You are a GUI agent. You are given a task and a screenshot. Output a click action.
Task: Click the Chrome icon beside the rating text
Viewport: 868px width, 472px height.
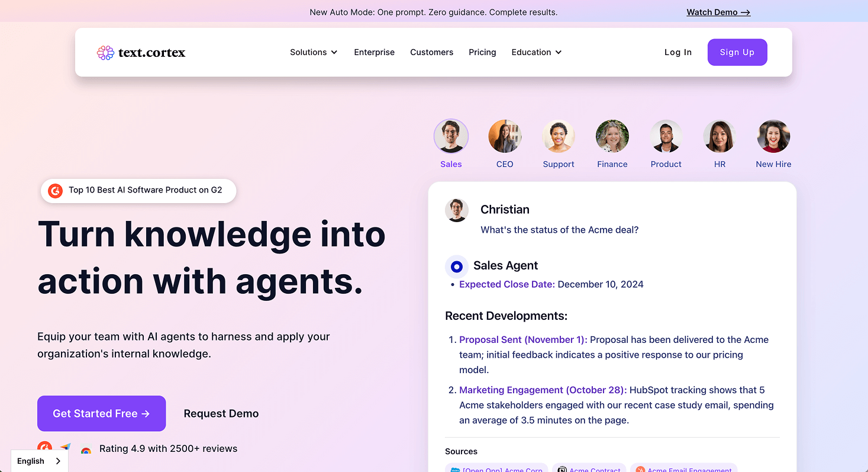(x=86, y=449)
